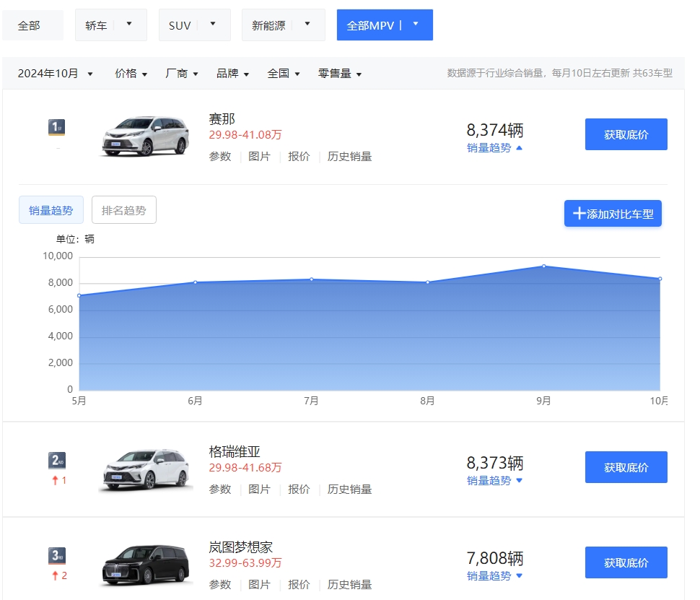Open 历史销量 for 格瑞维亚
Screen dimensions: 700x600
pos(349,489)
